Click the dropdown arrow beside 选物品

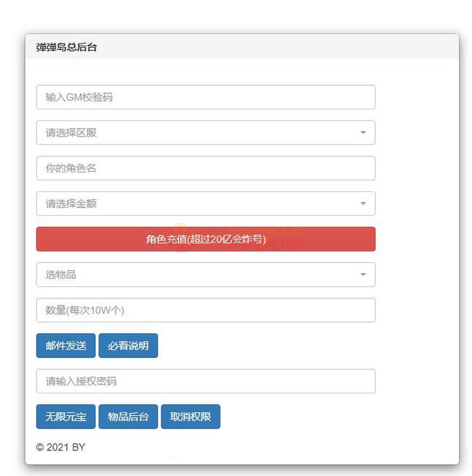pyautogui.click(x=363, y=274)
